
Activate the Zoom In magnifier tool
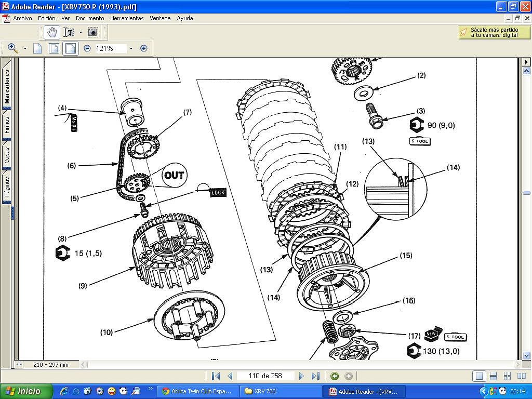(x=13, y=48)
